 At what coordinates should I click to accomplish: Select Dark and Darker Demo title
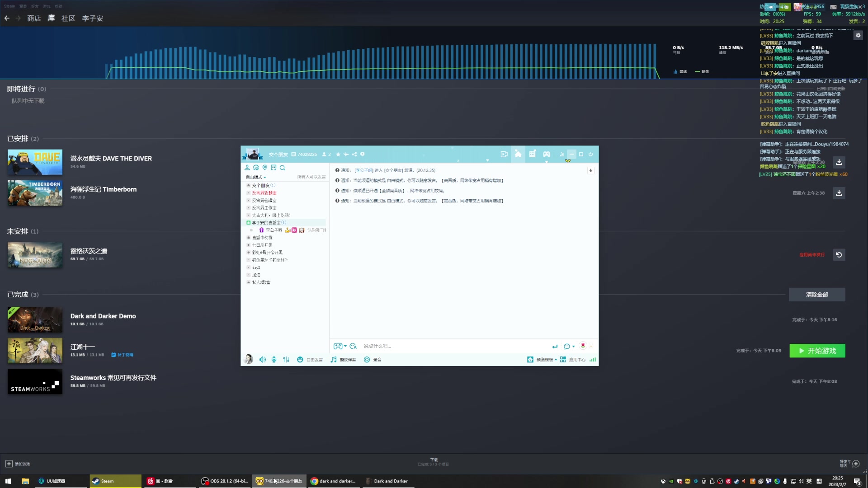click(103, 316)
